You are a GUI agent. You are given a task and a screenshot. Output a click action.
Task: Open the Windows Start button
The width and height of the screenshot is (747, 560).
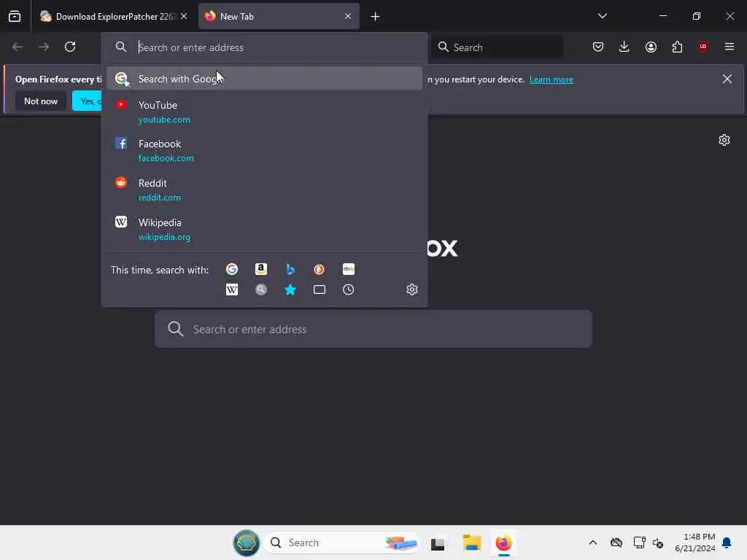tap(247, 542)
